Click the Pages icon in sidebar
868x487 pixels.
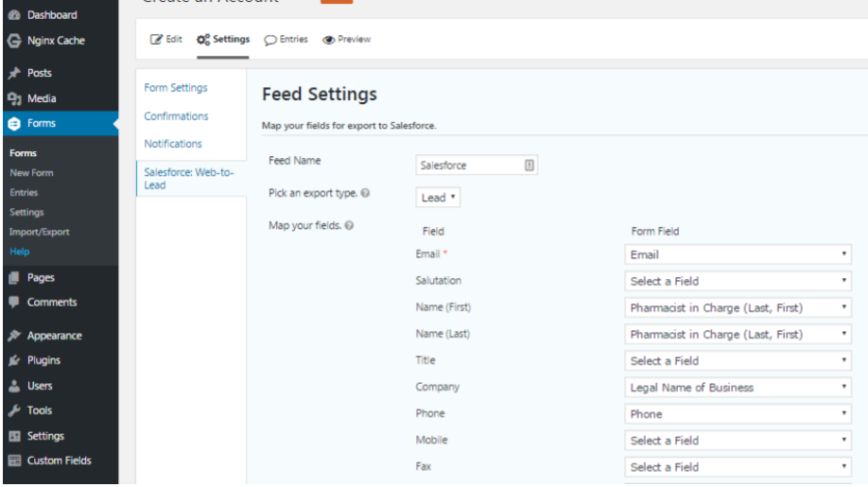click(14, 278)
